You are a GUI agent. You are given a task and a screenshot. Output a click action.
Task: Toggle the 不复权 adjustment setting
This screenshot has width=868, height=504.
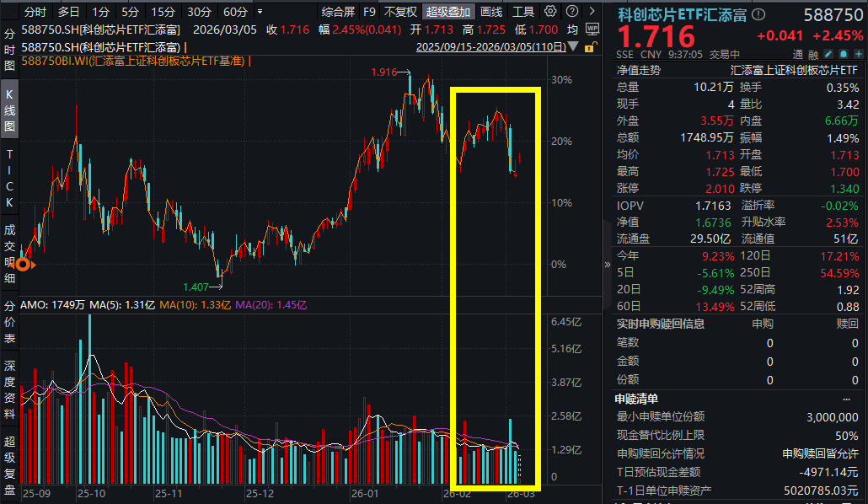click(x=400, y=12)
